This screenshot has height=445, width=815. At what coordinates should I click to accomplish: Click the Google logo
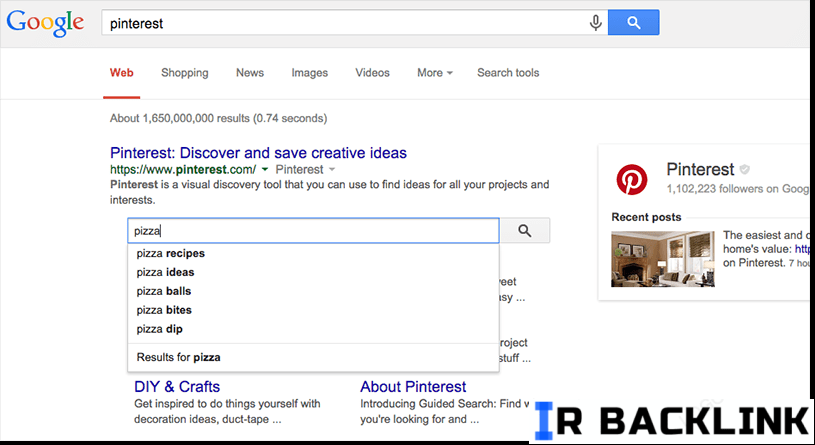point(46,23)
